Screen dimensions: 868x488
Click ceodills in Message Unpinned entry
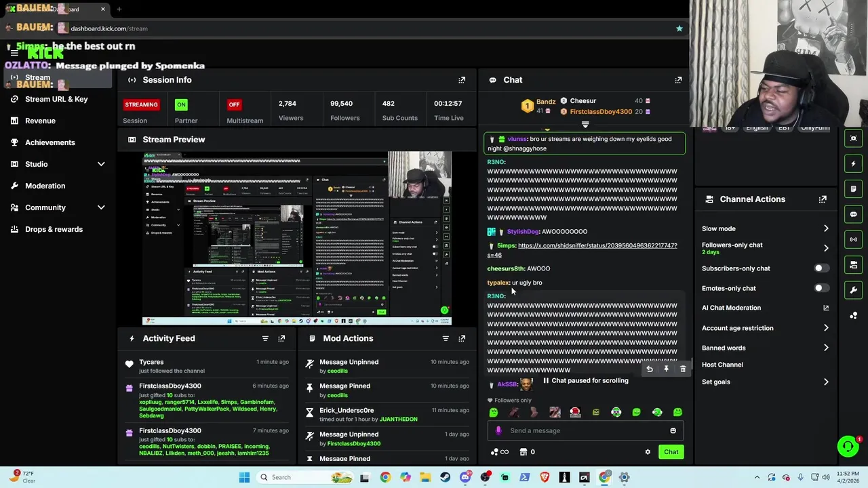click(338, 371)
